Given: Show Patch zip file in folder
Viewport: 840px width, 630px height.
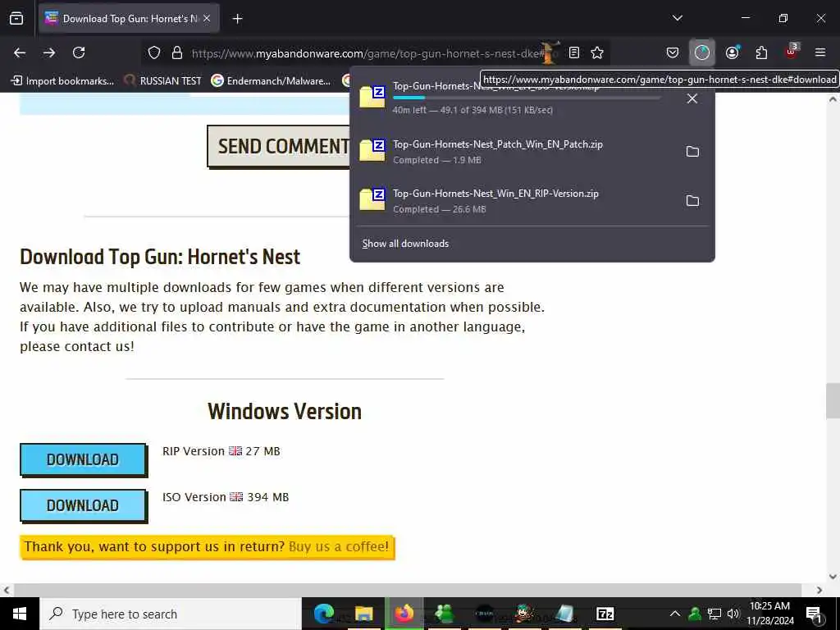Looking at the screenshot, I should (692, 152).
